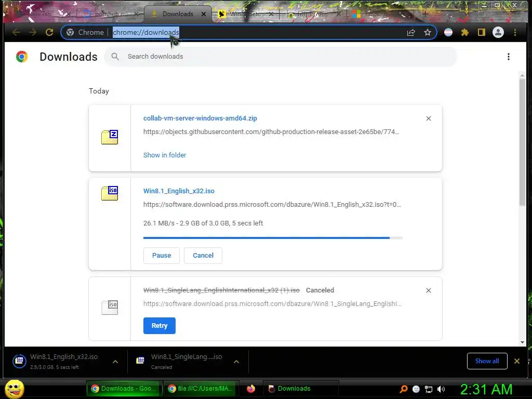Open Firefox from the taskbar
Viewport: 532px width, 399px height.
(x=251, y=389)
